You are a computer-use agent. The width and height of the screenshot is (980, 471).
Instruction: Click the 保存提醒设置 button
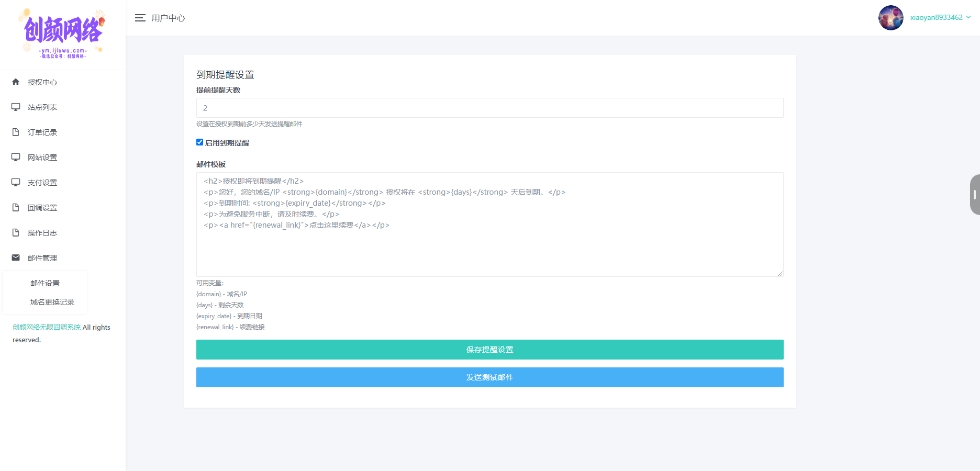(489, 350)
